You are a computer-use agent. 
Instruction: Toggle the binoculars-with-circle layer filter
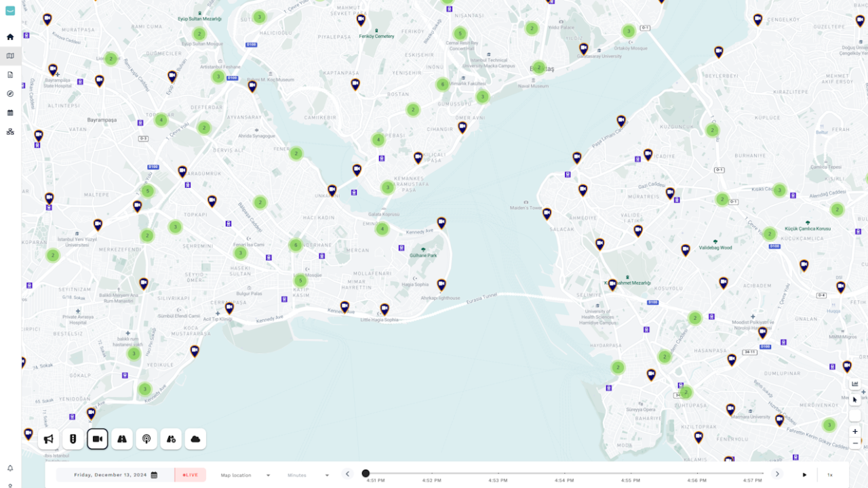[170, 439]
